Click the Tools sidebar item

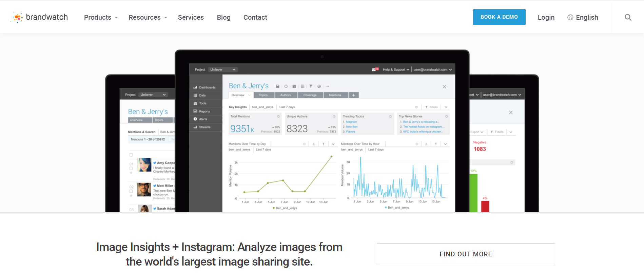tap(205, 103)
